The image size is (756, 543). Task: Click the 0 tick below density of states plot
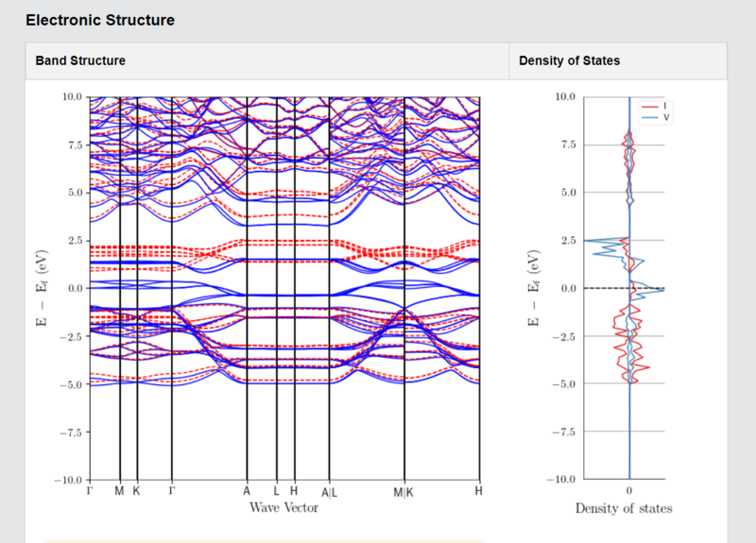pos(629,491)
